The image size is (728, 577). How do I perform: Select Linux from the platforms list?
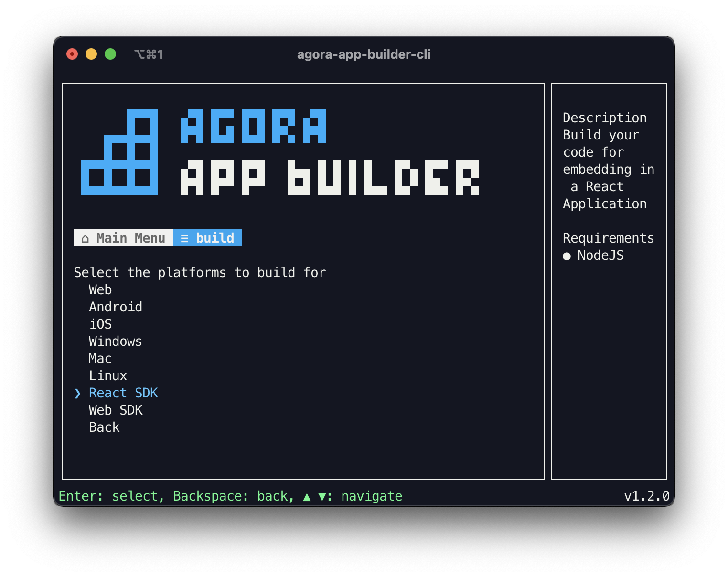pos(108,376)
